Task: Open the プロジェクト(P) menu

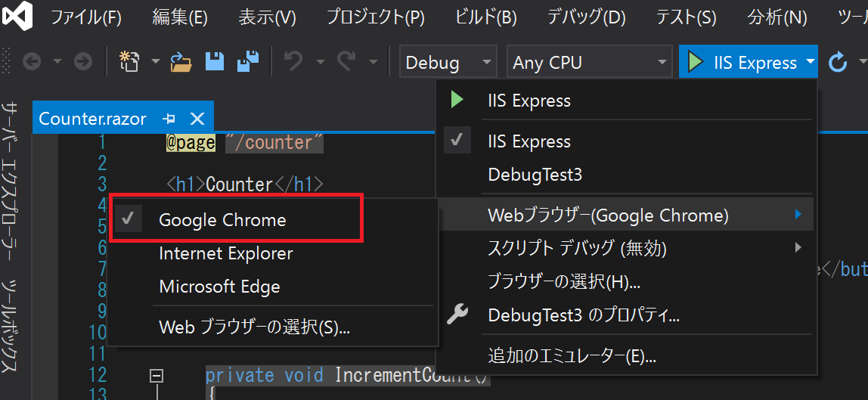Action: click(x=375, y=17)
